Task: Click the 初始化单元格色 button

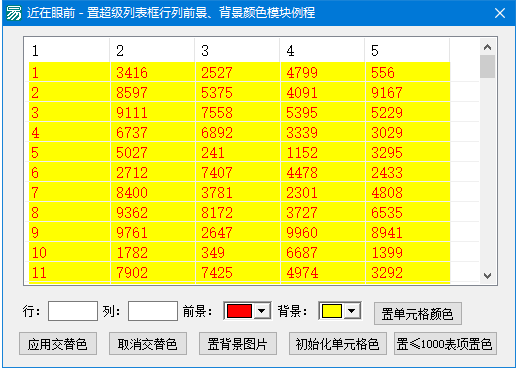Action: (338, 343)
